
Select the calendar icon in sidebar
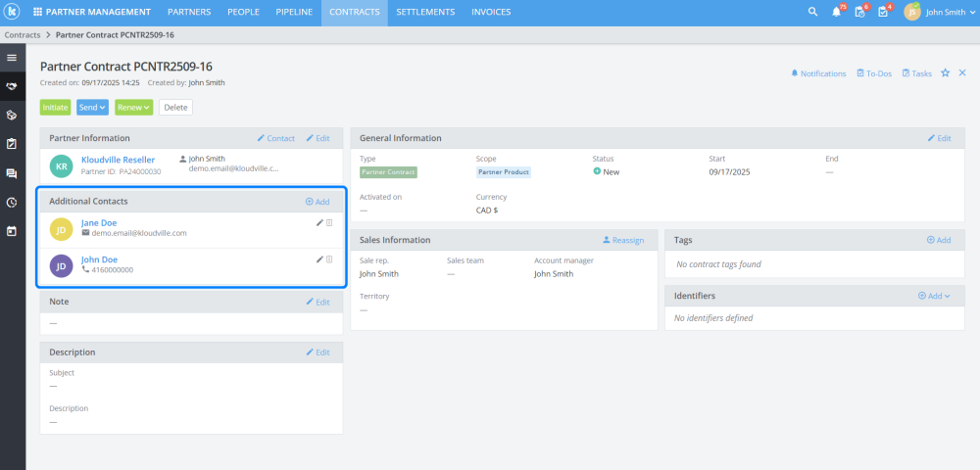(x=11, y=231)
